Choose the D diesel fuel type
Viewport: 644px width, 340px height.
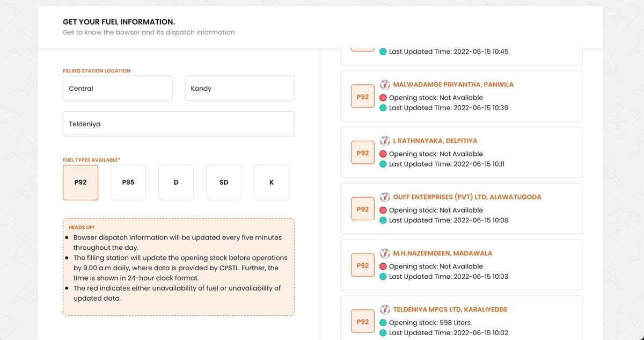click(176, 183)
